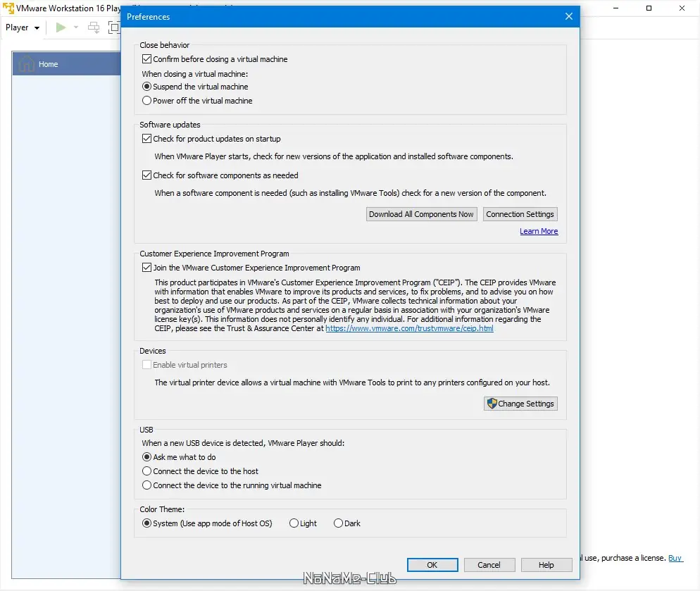Click Cancel in Preferences dialog
The height and width of the screenshot is (591, 700).
[489, 565]
